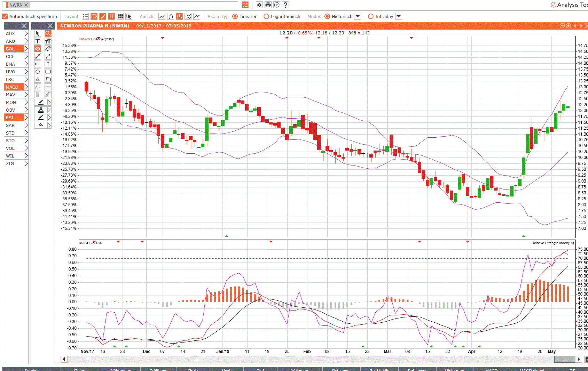Viewport: 588px width, 371px height.
Task: Click the horizontal scrollbar right arrow
Action: (579, 359)
